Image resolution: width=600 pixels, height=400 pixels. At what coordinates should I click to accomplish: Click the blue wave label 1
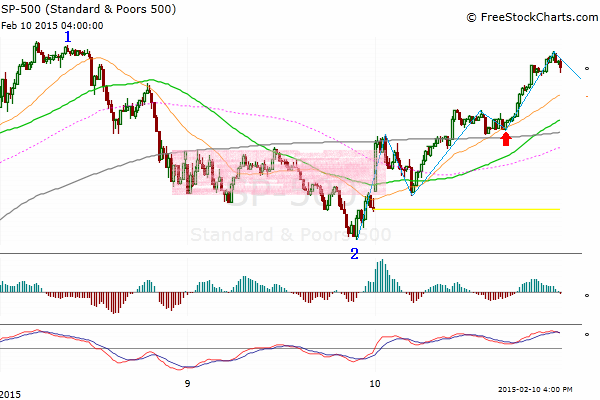coord(68,37)
